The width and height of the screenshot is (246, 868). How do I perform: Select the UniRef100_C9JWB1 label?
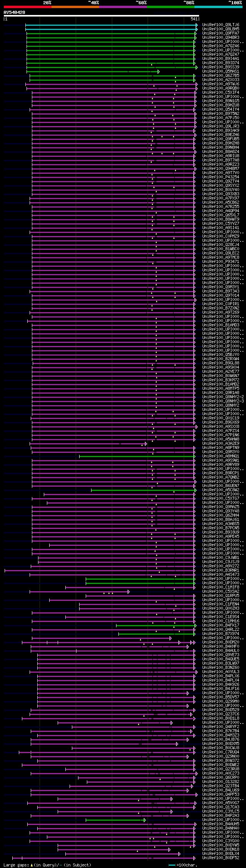pyautogui.click(x=221, y=557)
